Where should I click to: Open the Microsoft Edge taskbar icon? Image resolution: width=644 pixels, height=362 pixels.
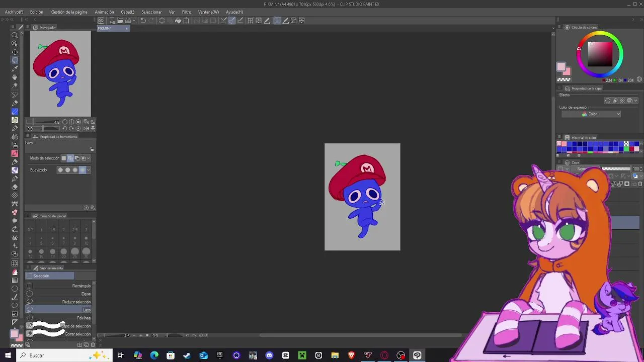coord(154,355)
